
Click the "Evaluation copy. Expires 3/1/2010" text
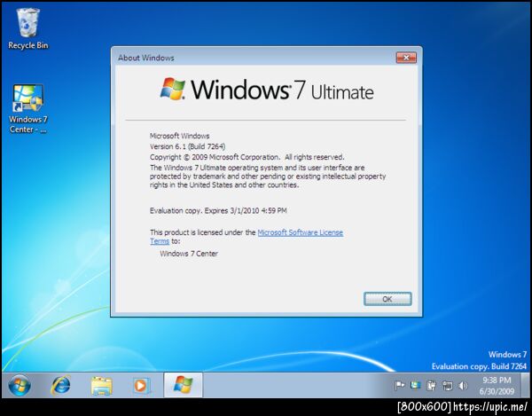pyautogui.click(x=218, y=211)
